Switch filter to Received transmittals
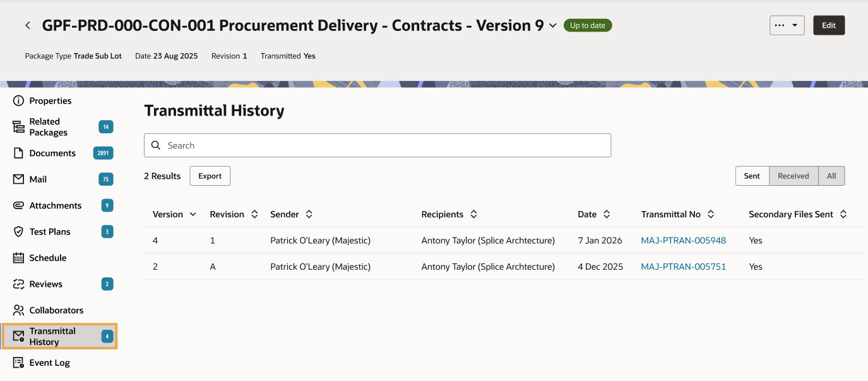 pyautogui.click(x=793, y=176)
